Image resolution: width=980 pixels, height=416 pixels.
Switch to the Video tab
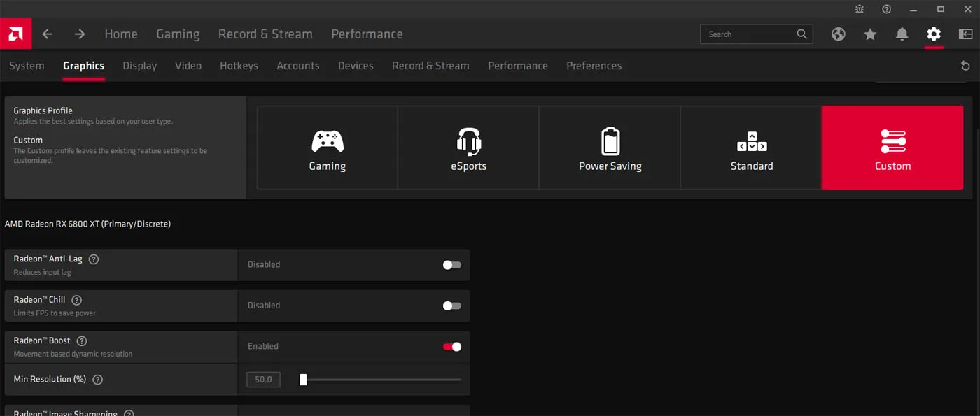188,66
